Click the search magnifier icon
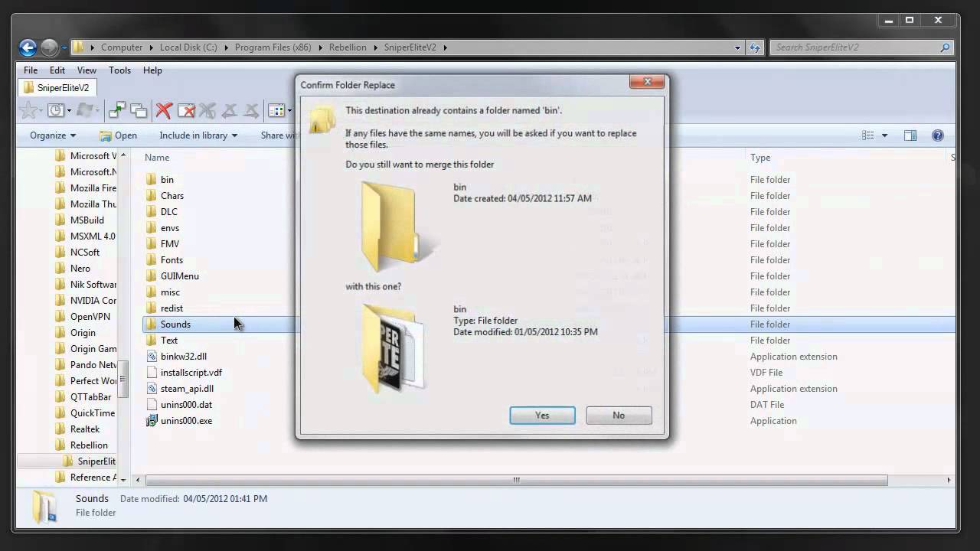The width and height of the screenshot is (980, 551). pyautogui.click(x=945, y=47)
